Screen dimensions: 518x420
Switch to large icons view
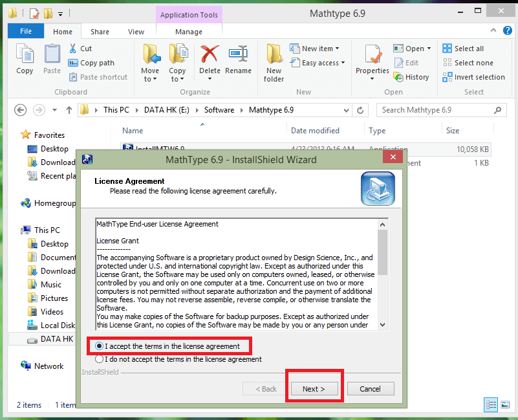click(505, 404)
